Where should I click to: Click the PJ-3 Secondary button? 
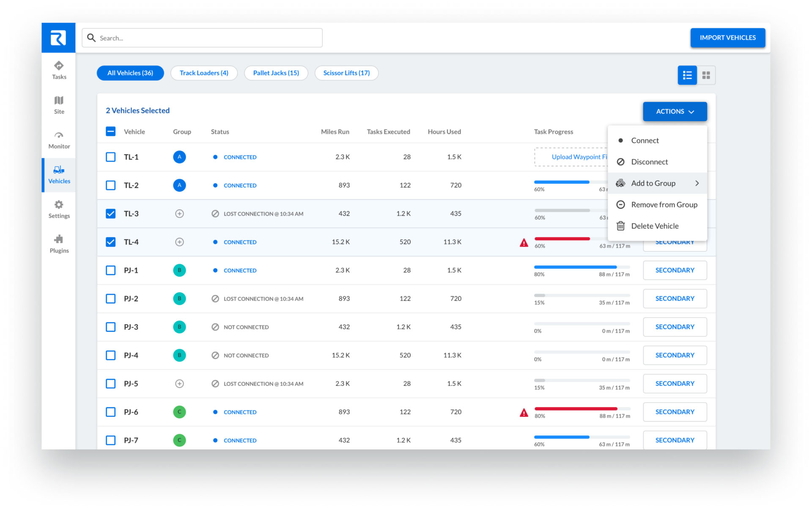pos(675,327)
